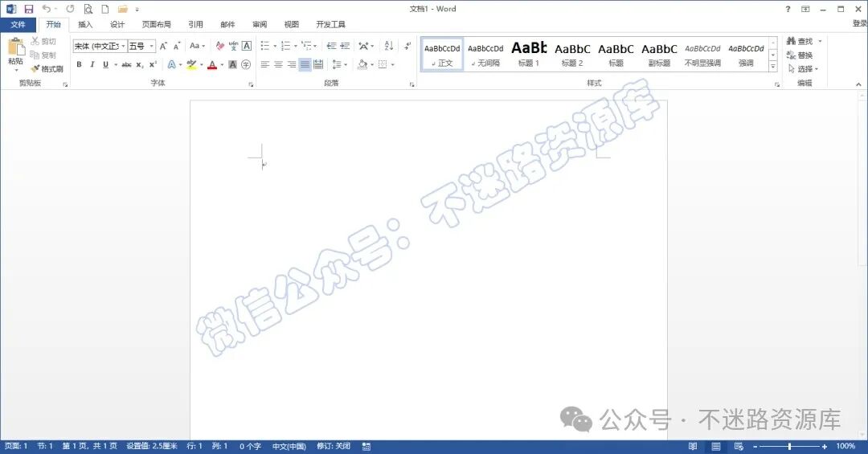Toggle bold formatting

tap(79, 65)
